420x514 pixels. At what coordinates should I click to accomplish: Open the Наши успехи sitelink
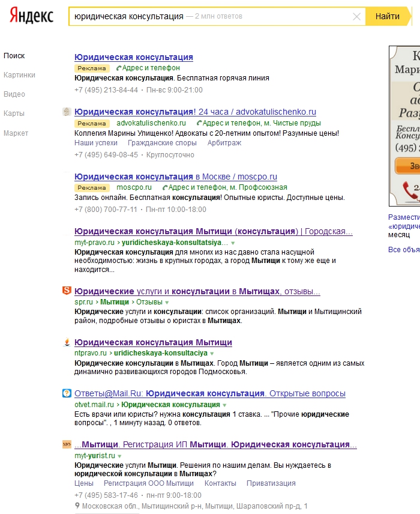[x=95, y=143]
